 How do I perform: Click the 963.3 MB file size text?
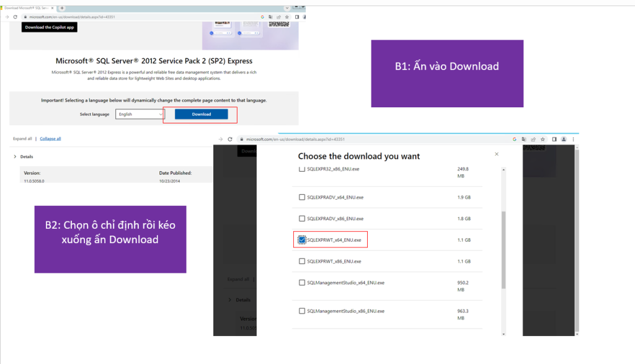click(463, 314)
